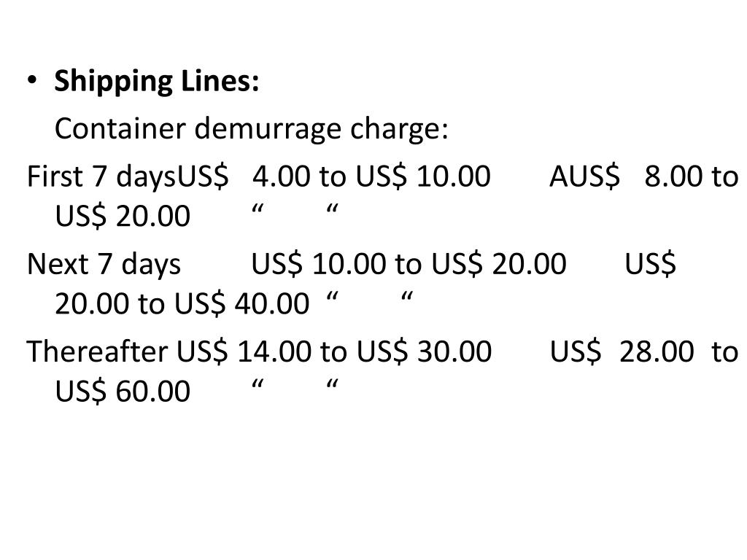Click 'US$ 10.00 to US$ 20.00' text
747x560 pixels.
coord(409,264)
